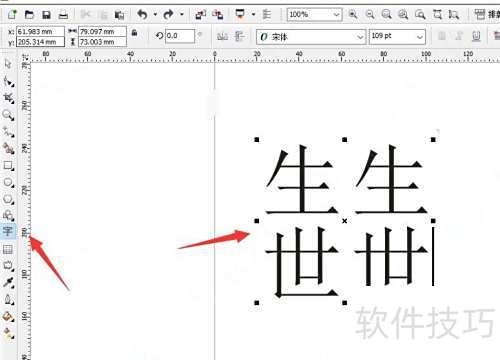Toggle bold text formatting
This screenshot has width=500, height=360.
[442, 36]
